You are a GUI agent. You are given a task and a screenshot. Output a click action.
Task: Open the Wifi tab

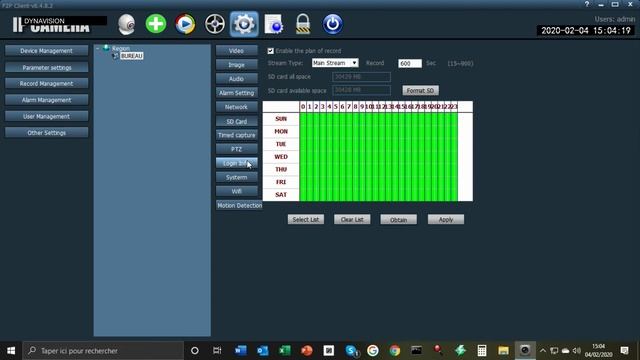[x=236, y=191]
